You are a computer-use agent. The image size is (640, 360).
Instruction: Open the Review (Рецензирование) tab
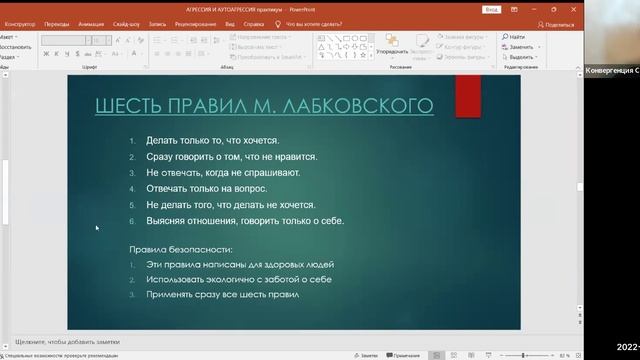pos(196,24)
